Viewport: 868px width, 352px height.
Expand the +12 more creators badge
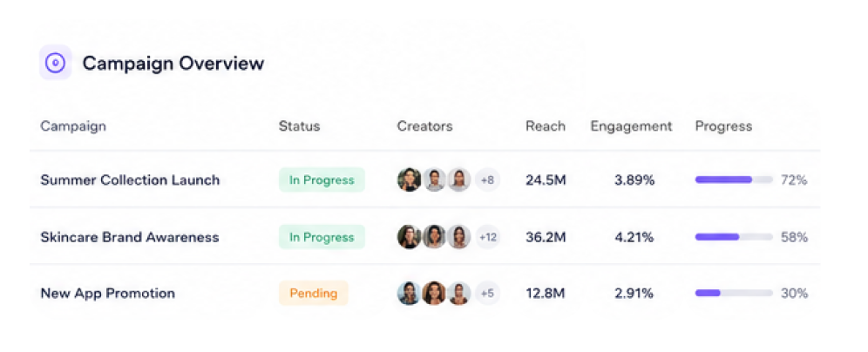pyautogui.click(x=487, y=237)
